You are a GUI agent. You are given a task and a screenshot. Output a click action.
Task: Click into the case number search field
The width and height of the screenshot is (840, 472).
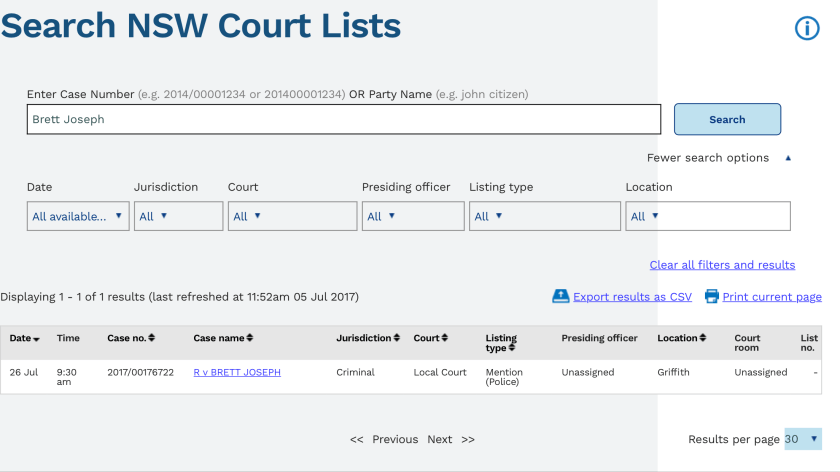[343, 119]
